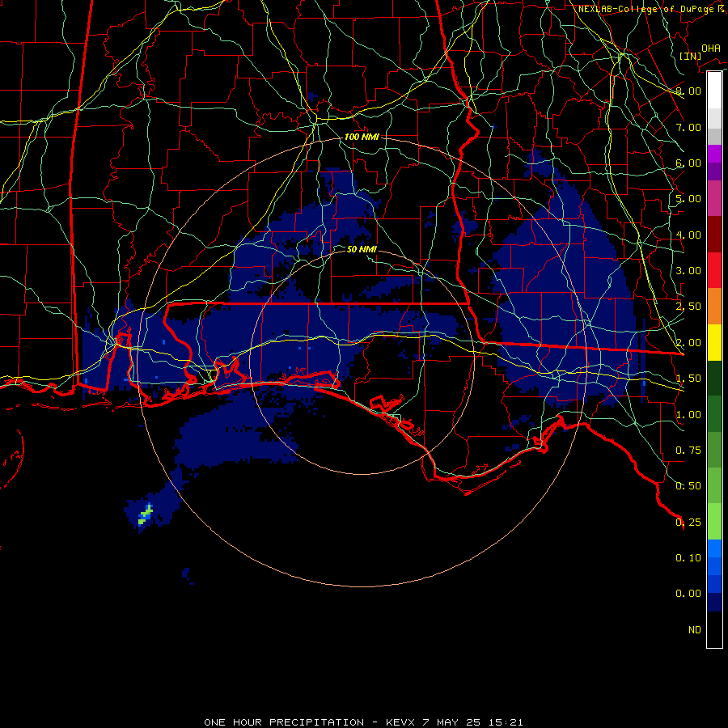The image size is (728, 728).
Task: Click the "ONE HOUR PRECIPITATION - KEVX" caption
Action: pyautogui.click(x=311, y=722)
